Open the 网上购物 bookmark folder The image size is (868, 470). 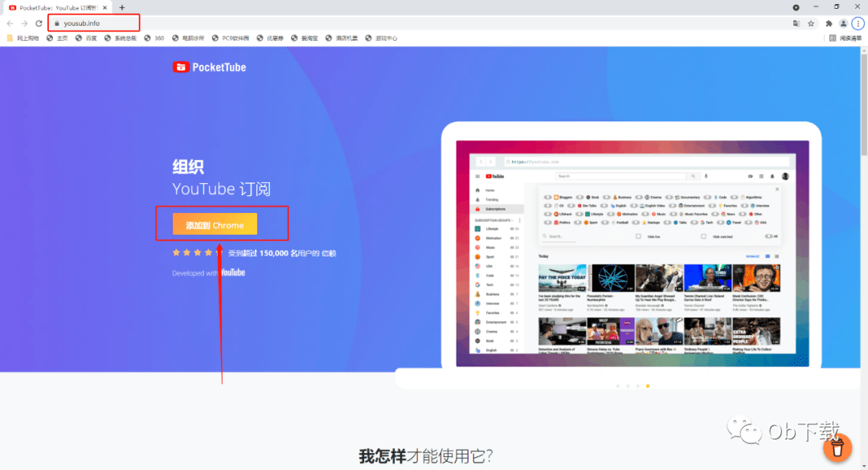(23, 39)
